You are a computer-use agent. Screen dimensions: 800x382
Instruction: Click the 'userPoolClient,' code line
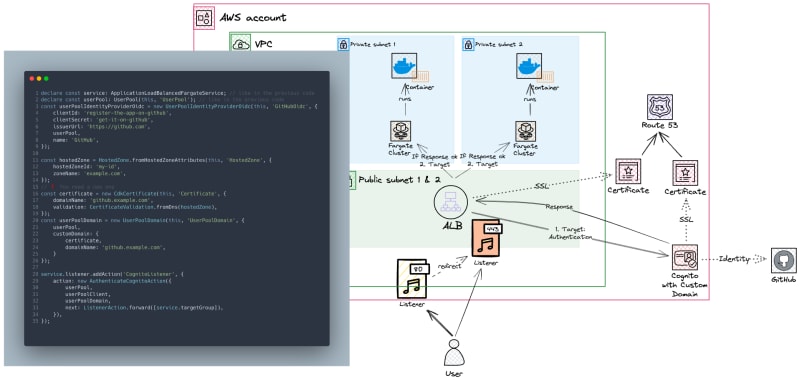pos(88,294)
